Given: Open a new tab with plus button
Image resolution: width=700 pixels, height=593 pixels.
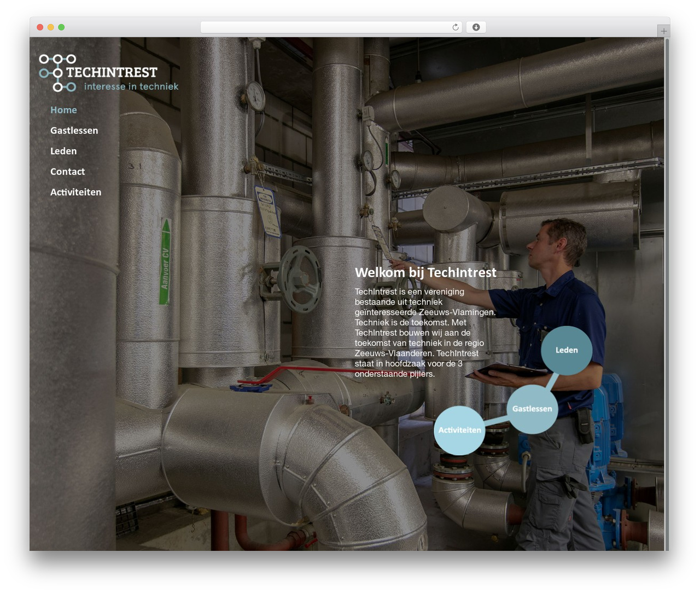Looking at the screenshot, I should [x=664, y=31].
